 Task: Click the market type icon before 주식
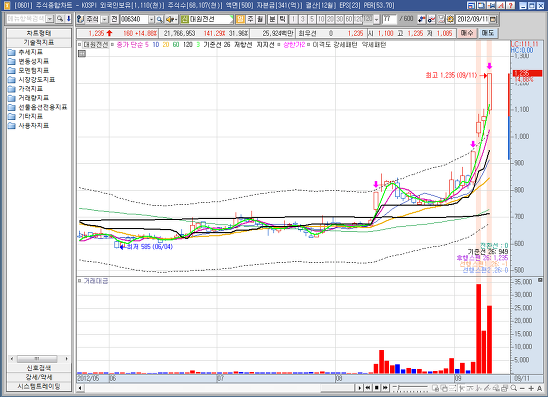pos(81,19)
